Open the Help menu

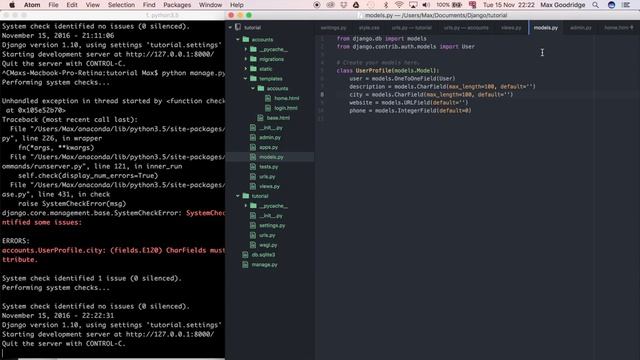coord(237,5)
